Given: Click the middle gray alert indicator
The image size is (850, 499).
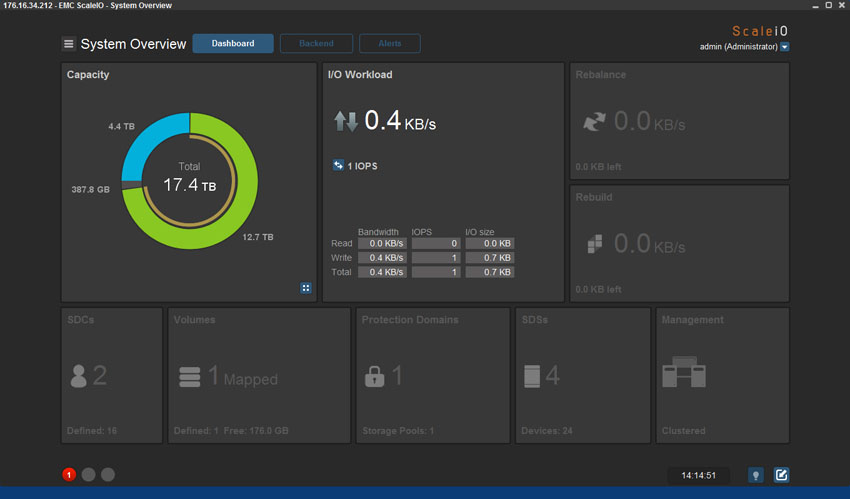Looking at the screenshot, I should point(88,475).
